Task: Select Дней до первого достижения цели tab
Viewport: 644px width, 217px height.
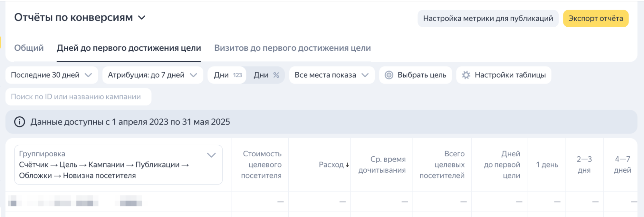Action: [x=129, y=48]
